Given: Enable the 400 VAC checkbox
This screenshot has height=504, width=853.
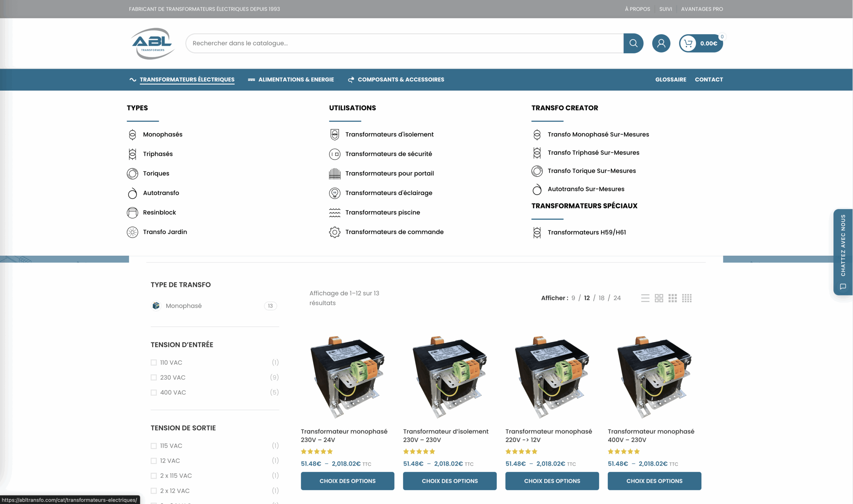Looking at the screenshot, I should (154, 392).
